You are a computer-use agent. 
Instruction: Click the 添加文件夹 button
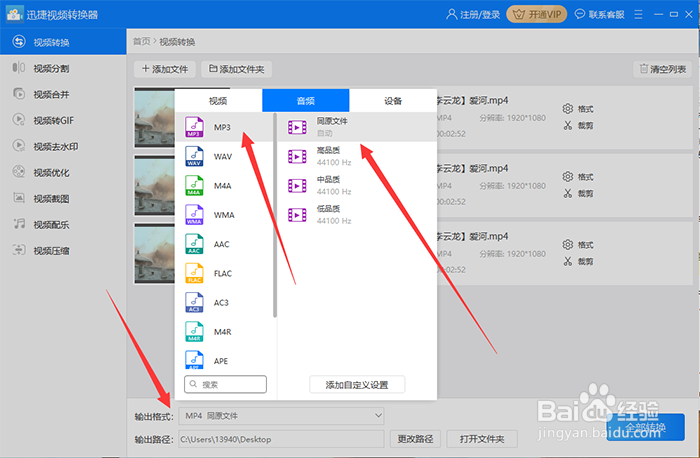click(x=237, y=69)
